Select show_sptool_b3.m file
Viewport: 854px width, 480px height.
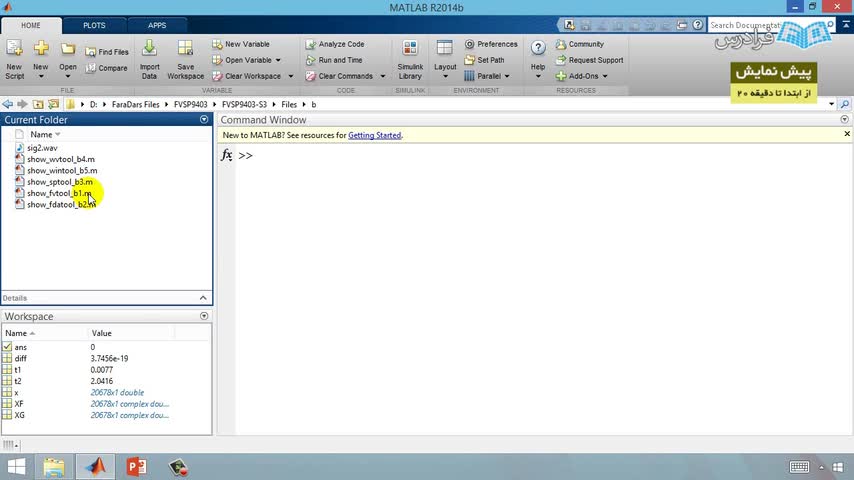pos(60,182)
